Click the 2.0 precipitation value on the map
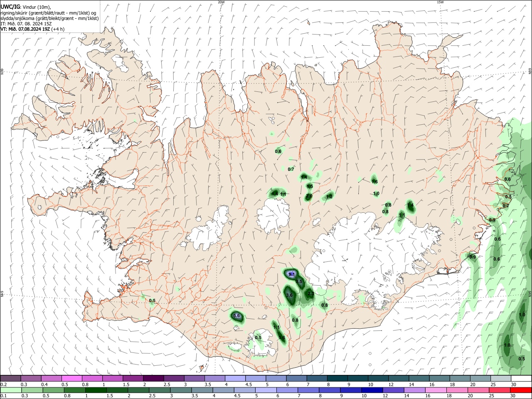The height and width of the screenshot is (399, 532). [x=309, y=196]
